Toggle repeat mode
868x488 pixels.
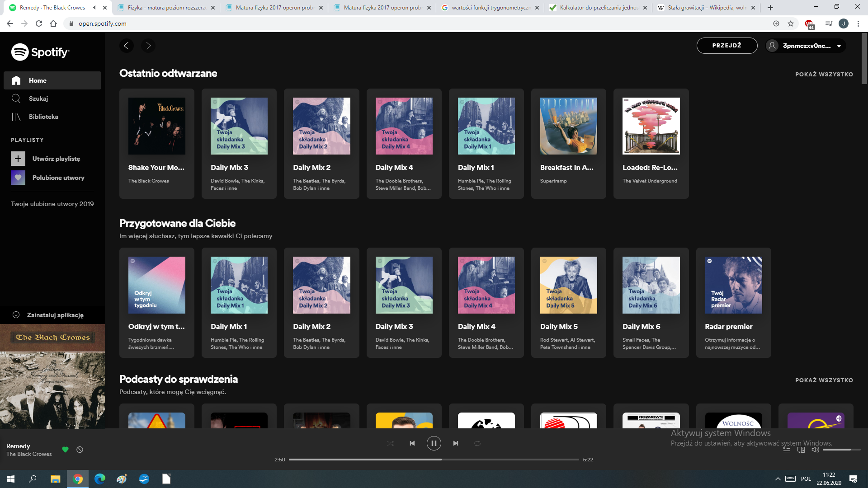click(x=477, y=443)
